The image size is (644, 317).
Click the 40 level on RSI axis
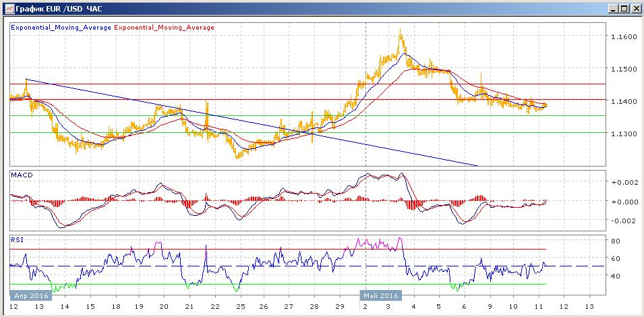point(616,276)
